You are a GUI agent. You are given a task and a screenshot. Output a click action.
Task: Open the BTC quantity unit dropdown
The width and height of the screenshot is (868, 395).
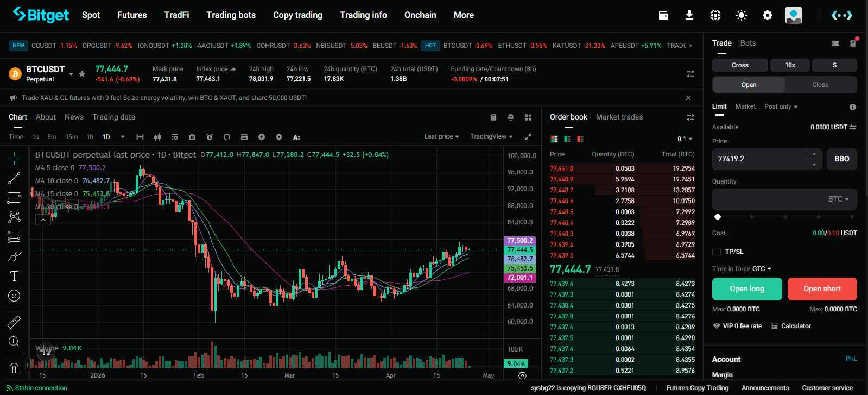click(839, 199)
